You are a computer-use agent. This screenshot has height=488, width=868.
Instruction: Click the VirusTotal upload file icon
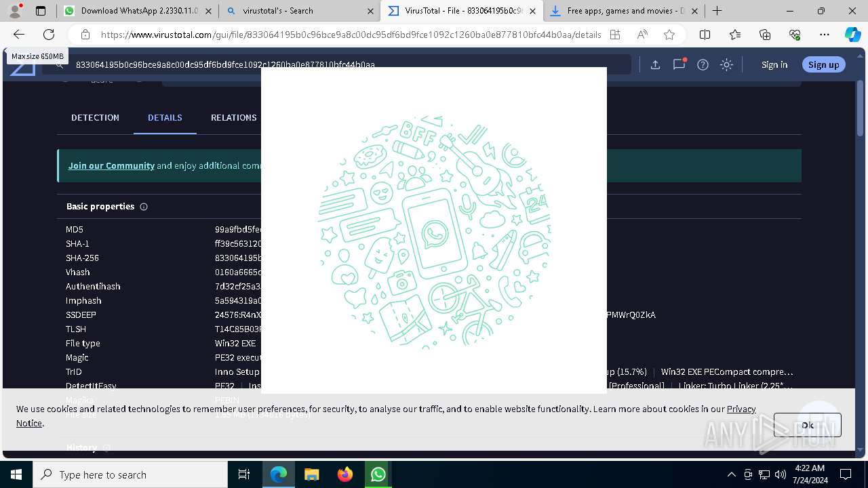(x=655, y=64)
